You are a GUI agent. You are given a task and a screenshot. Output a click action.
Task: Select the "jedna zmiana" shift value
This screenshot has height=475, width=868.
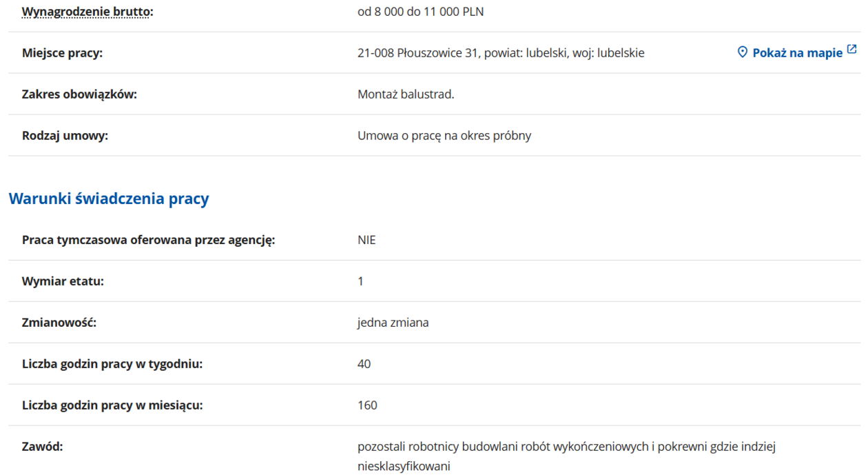click(393, 323)
